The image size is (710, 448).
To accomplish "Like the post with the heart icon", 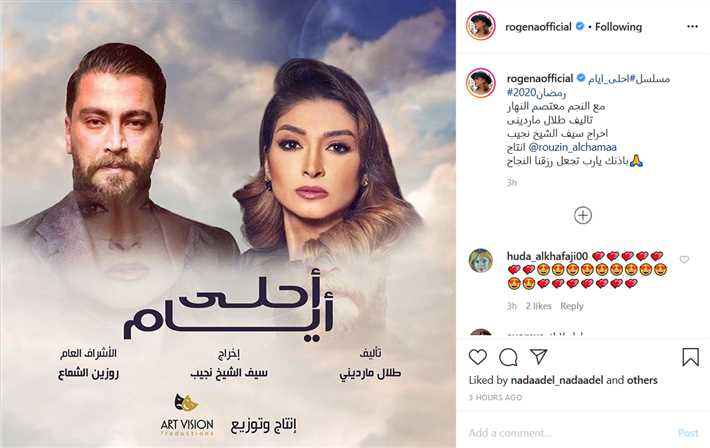I will [477, 357].
